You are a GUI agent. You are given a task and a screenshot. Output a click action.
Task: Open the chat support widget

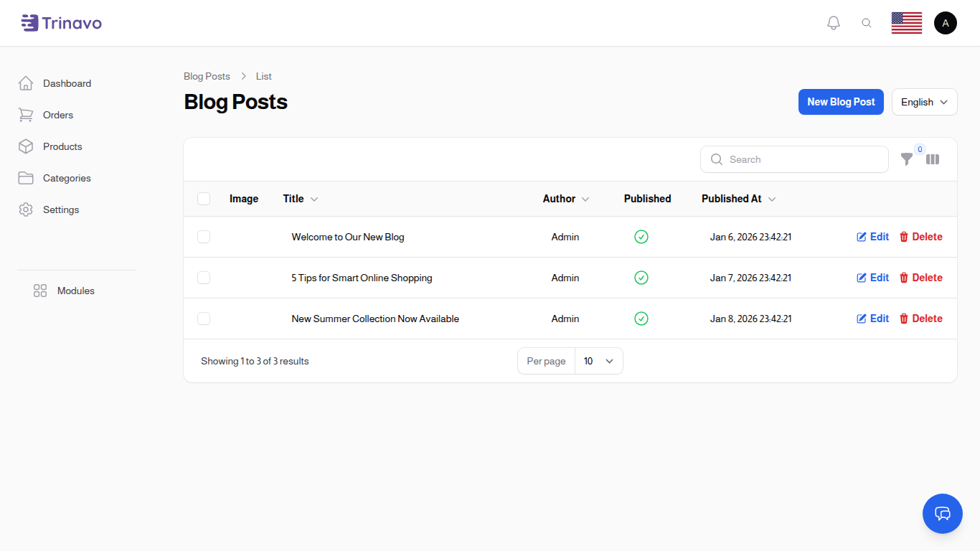point(942,514)
